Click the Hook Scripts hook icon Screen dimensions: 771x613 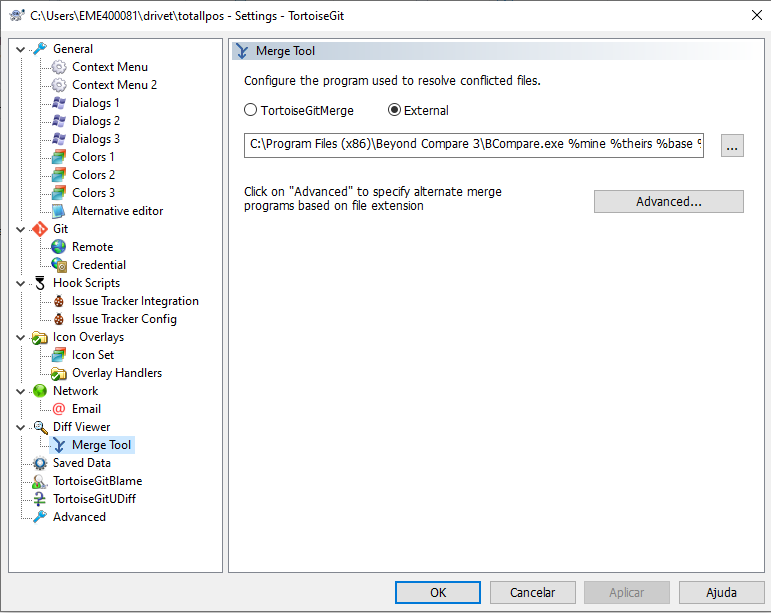(x=40, y=283)
